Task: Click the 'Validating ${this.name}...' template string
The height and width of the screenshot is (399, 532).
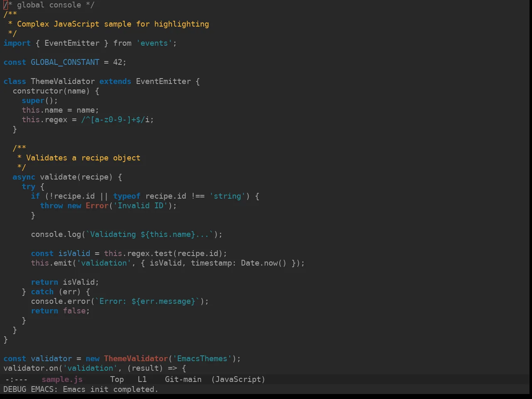Action: click(150, 234)
